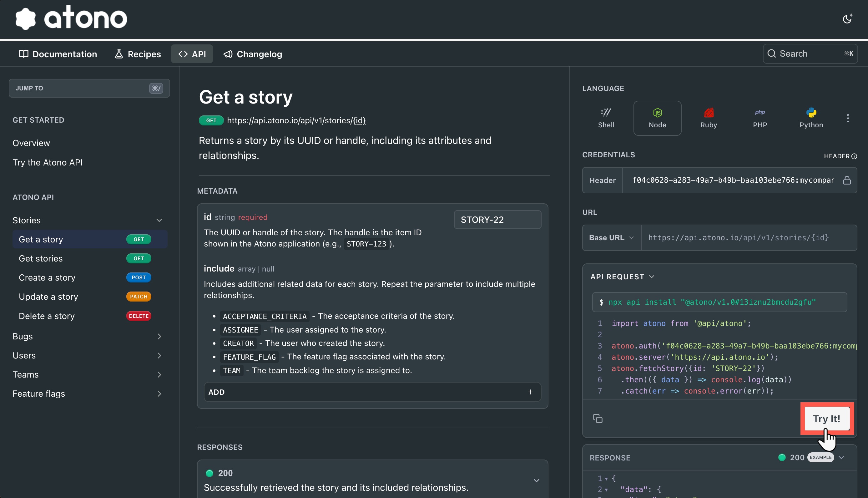
Task: Expand the 200 response details
Action: coord(537,480)
